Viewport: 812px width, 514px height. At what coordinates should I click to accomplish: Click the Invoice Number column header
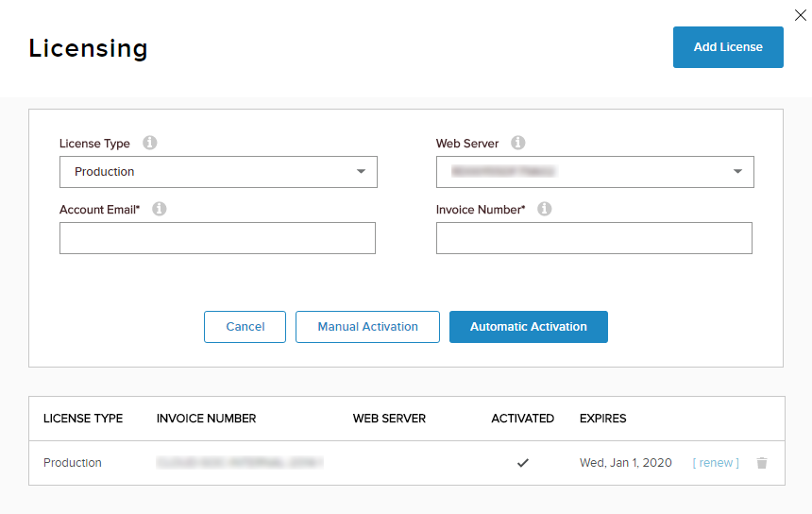point(206,419)
